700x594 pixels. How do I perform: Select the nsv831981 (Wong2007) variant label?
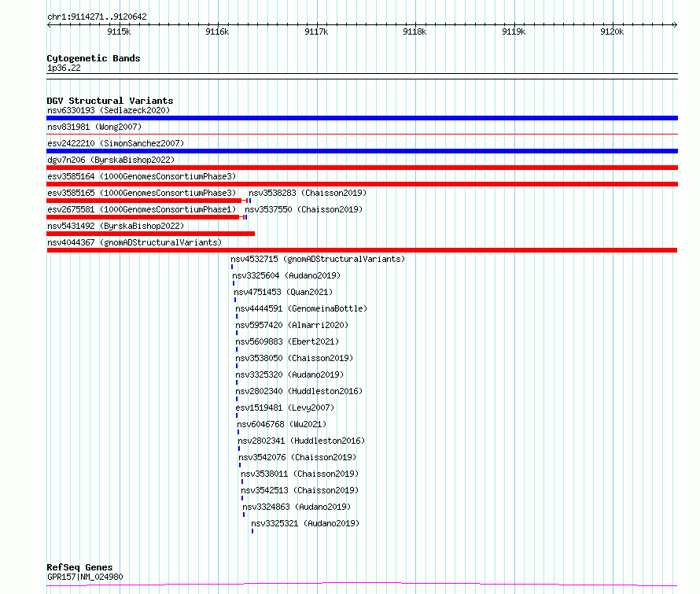coord(94,127)
